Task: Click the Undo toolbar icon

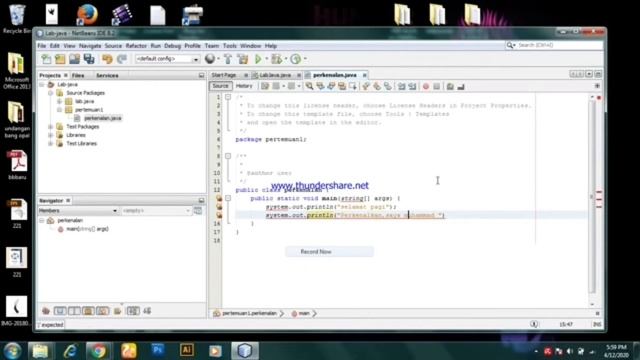Action: (x=107, y=59)
